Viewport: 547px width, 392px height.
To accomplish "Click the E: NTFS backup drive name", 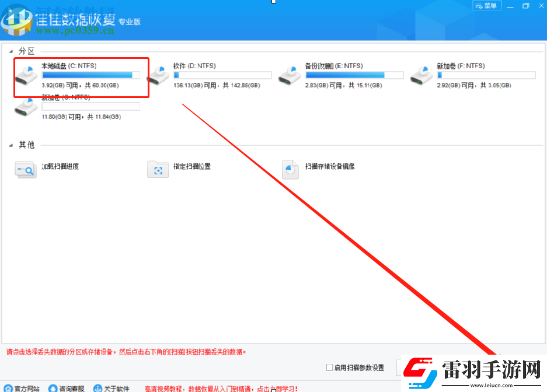I will (x=334, y=66).
